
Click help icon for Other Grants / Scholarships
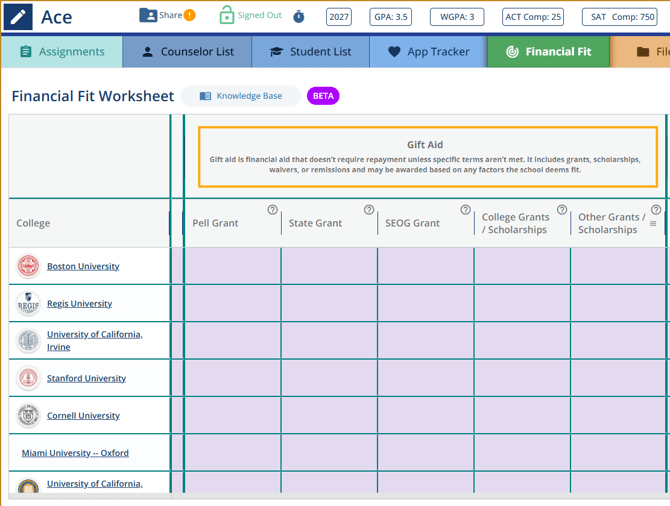656,210
